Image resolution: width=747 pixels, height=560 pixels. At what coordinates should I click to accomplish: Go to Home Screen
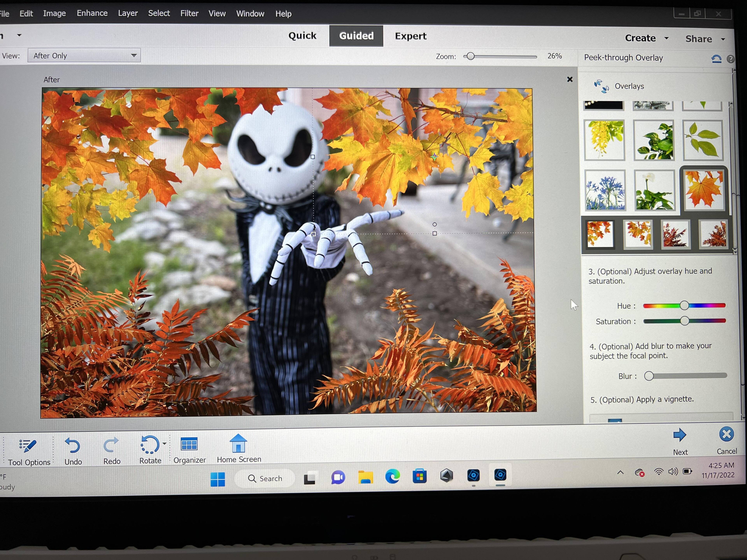click(x=238, y=444)
